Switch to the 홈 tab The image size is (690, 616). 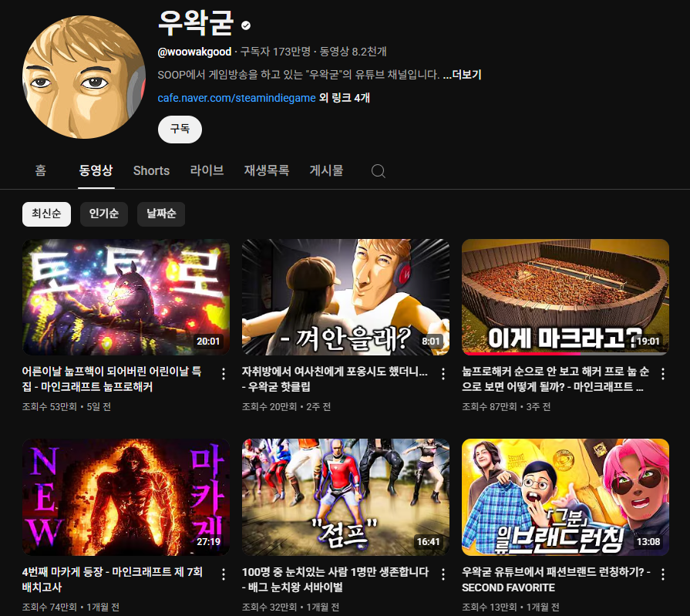point(41,170)
